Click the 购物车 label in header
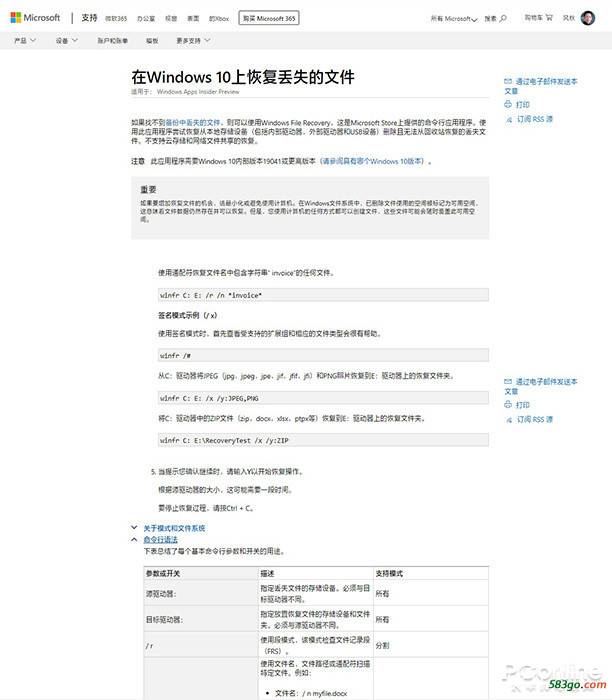 pyautogui.click(x=533, y=18)
